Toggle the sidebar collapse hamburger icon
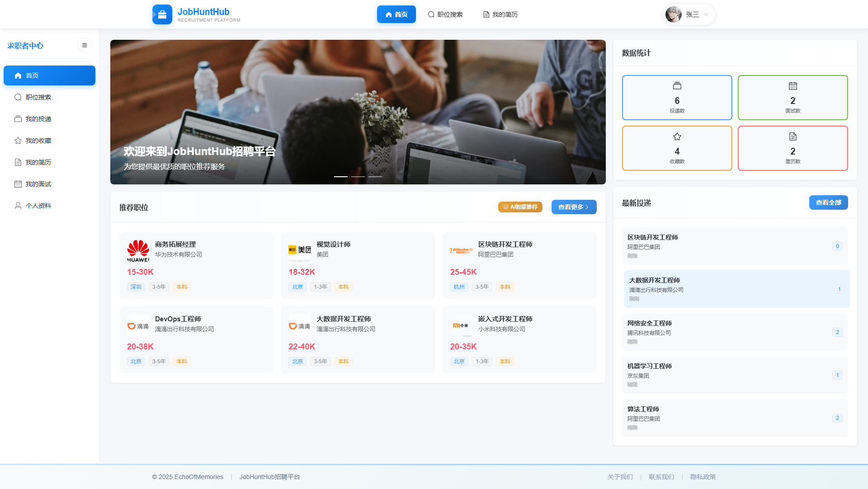The height and width of the screenshot is (489, 868). (x=85, y=45)
